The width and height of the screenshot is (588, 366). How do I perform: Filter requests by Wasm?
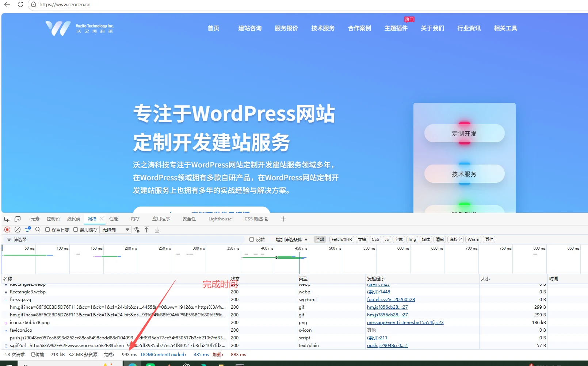[473, 239]
